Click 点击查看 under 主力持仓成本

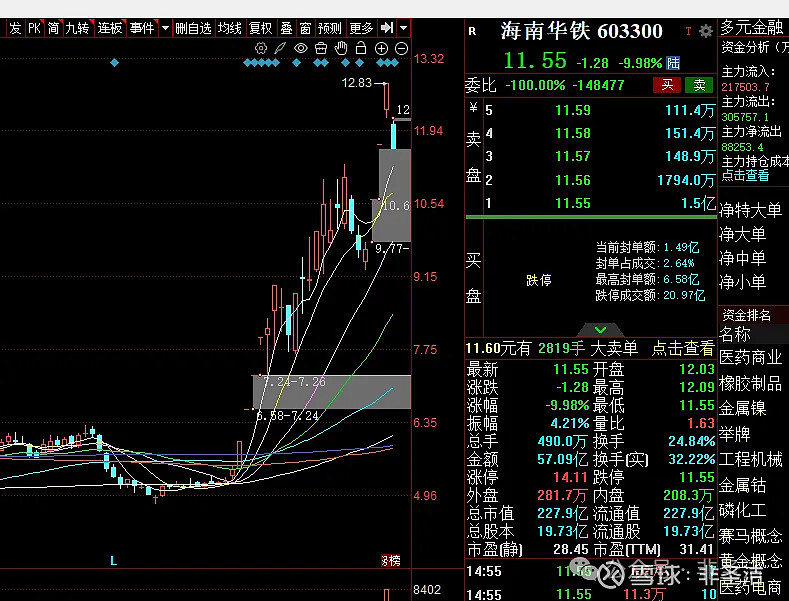745,175
